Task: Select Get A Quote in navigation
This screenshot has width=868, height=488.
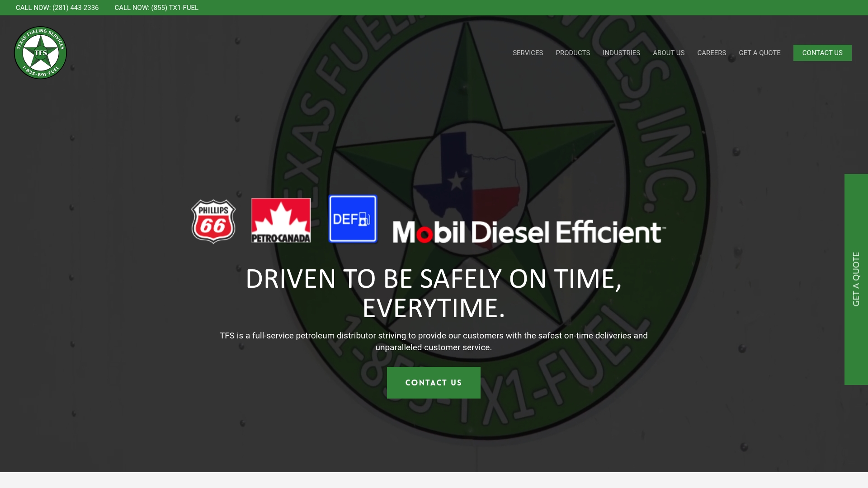Action: 759,53
